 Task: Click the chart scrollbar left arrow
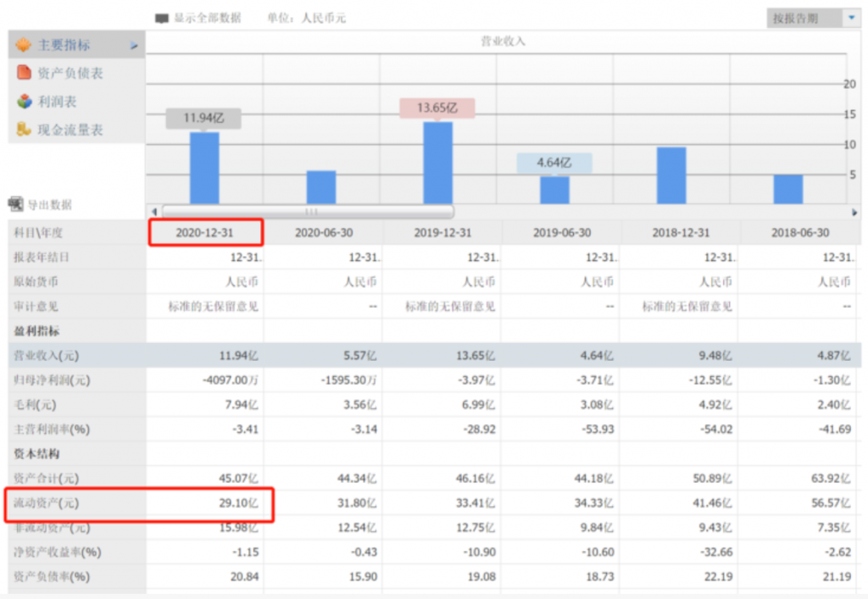[154, 212]
